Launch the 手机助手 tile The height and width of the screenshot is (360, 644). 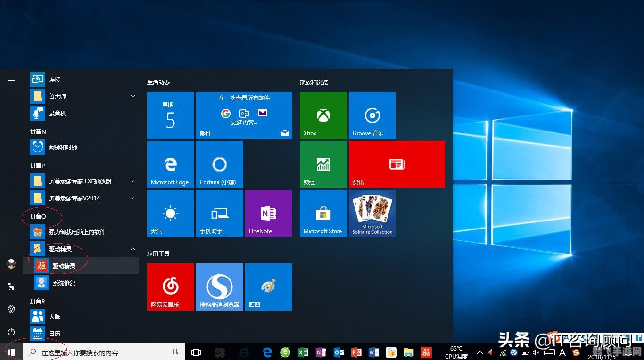pyautogui.click(x=220, y=213)
